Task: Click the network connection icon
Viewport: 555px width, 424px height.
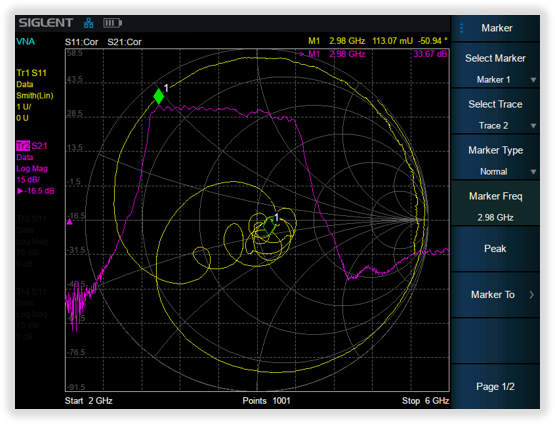Action: click(x=88, y=23)
